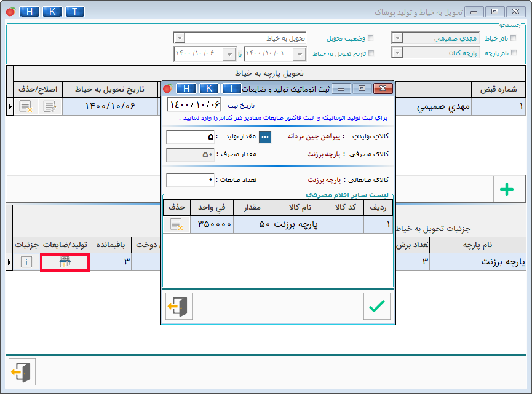Toggle the وضعیت تحویل checkbox

click(x=370, y=38)
